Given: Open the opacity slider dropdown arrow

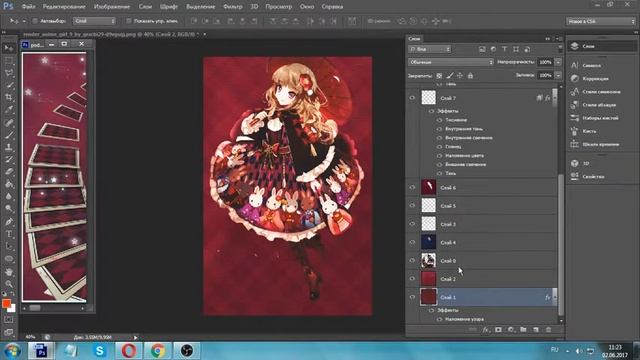Looking at the screenshot, I should [558, 62].
